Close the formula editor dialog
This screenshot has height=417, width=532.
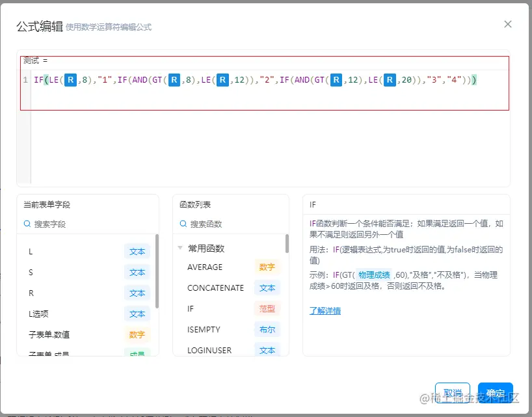pyautogui.click(x=507, y=24)
